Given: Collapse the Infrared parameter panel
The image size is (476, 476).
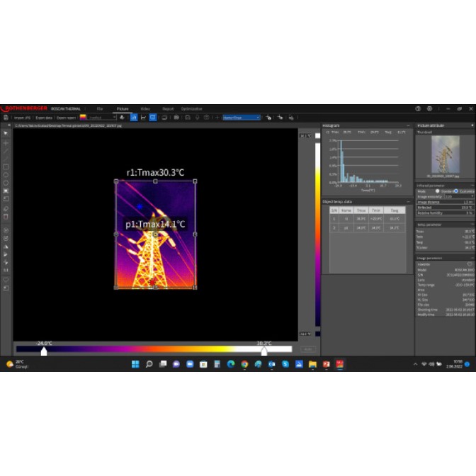Looking at the screenshot, I should coord(473,185).
